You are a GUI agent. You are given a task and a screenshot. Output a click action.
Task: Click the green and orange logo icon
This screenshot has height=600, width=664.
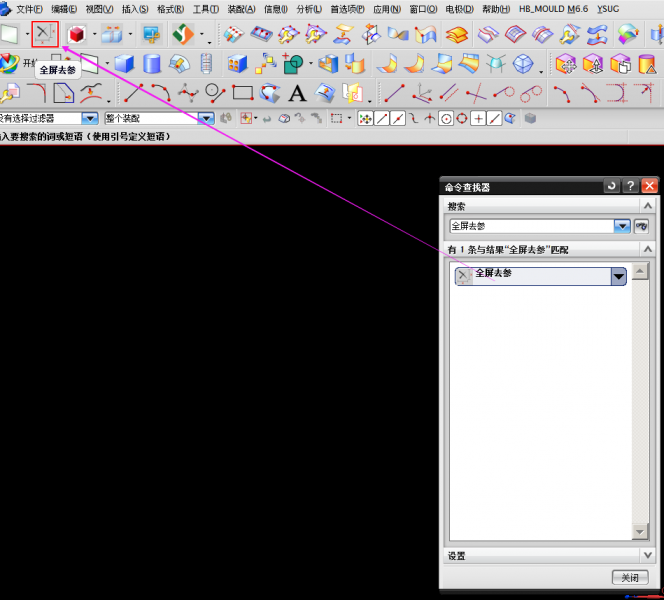click(x=183, y=34)
